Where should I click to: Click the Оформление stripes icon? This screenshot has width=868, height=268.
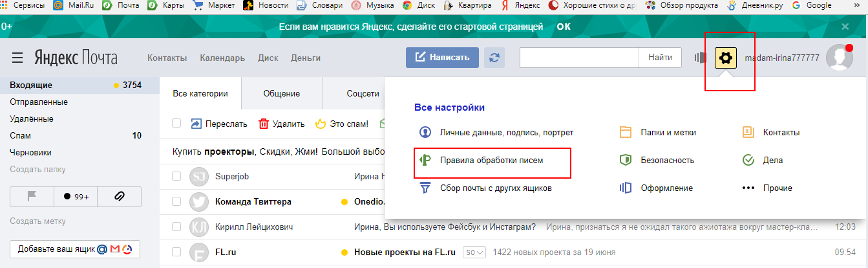point(625,188)
